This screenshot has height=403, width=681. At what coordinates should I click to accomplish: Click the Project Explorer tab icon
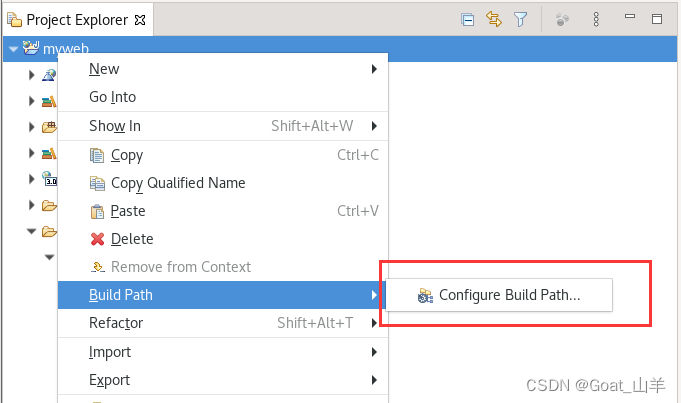pyautogui.click(x=14, y=20)
